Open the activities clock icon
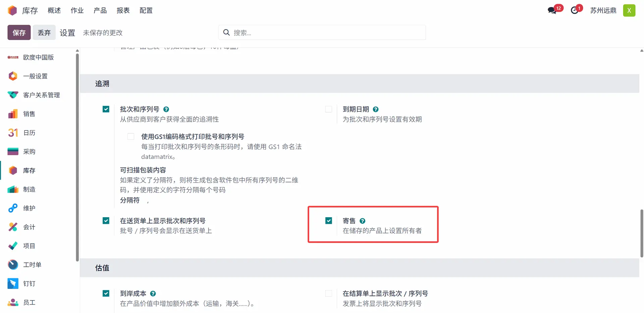 [575, 10]
